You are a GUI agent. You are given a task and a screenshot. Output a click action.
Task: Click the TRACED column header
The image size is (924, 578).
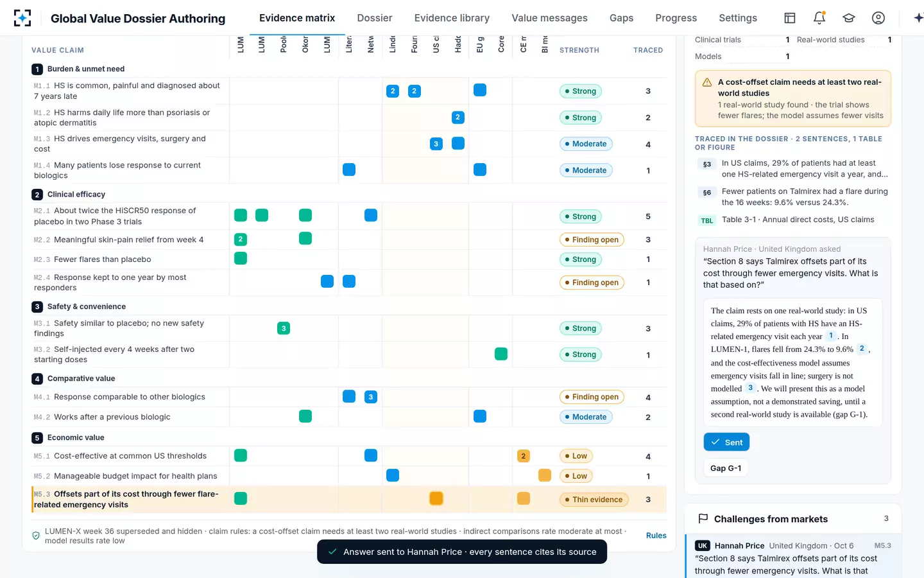[648, 50]
